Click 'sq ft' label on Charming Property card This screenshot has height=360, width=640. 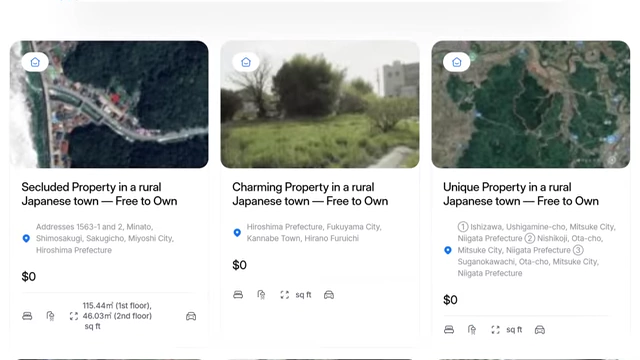[x=303, y=295]
